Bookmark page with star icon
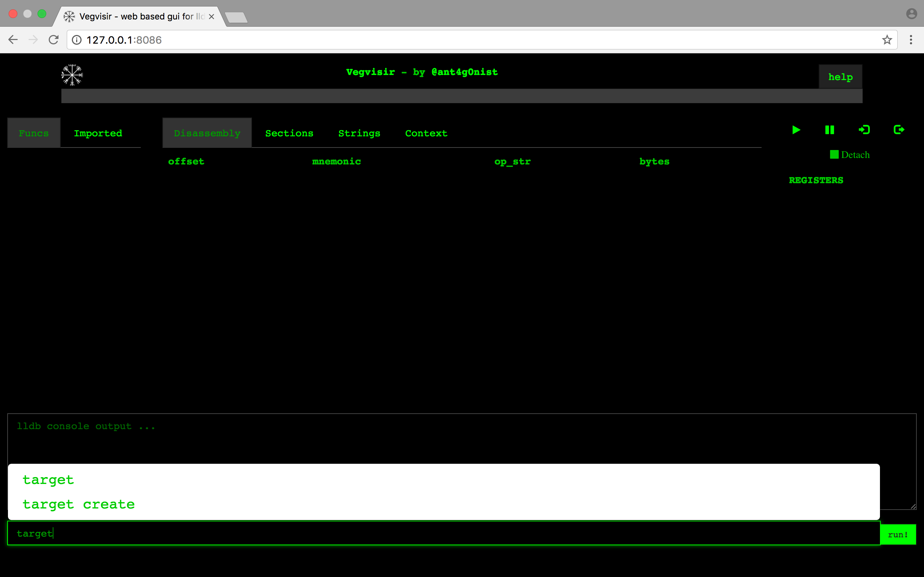This screenshot has height=577, width=924. coord(886,40)
